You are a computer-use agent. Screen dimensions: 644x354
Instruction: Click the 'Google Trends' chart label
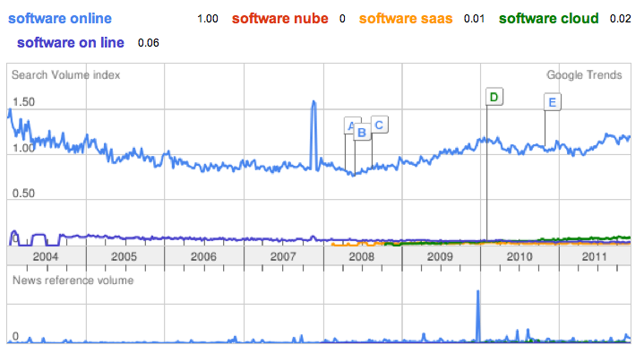pos(584,74)
